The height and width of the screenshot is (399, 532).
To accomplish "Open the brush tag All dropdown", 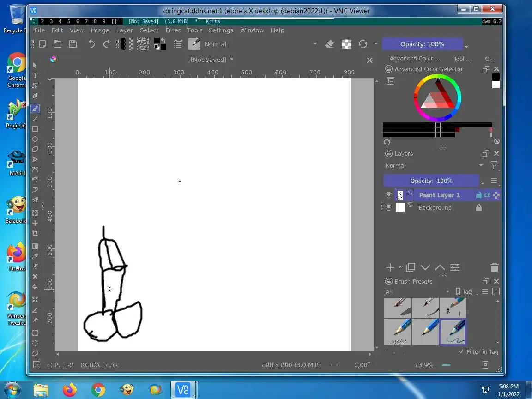I will (417, 291).
